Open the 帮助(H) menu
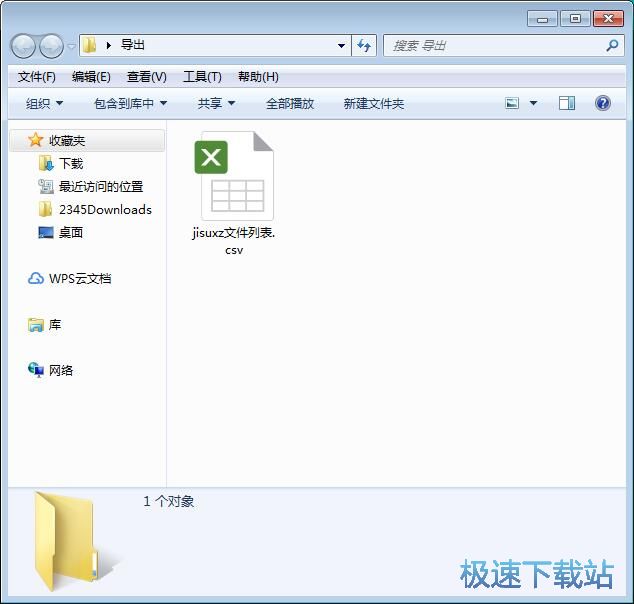The height and width of the screenshot is (604, 634). click(258, 76)
